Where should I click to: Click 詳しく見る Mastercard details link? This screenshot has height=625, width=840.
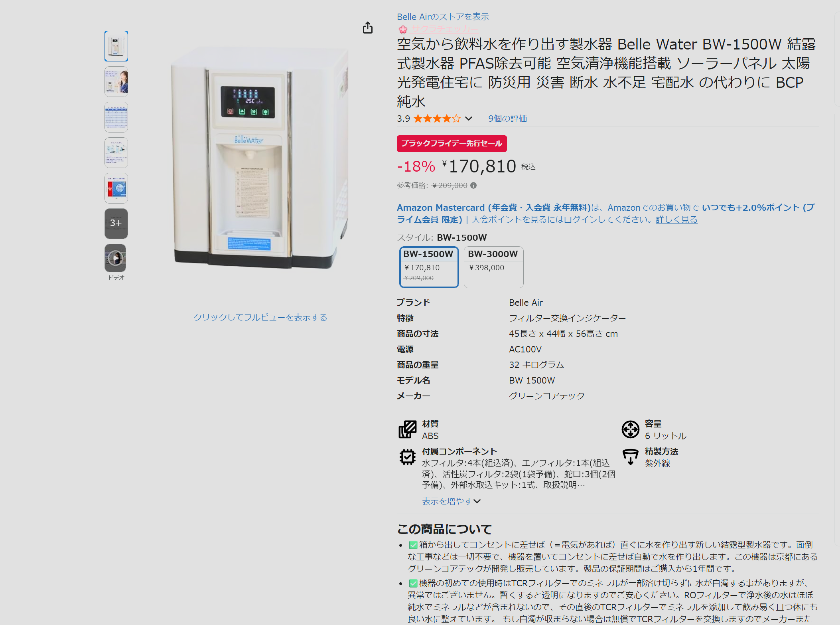point(676,220)
